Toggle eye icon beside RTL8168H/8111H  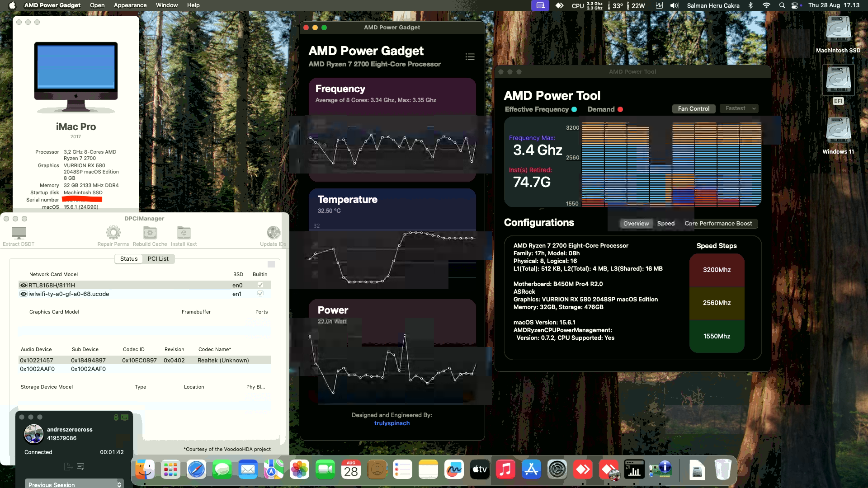coord(24,286)
